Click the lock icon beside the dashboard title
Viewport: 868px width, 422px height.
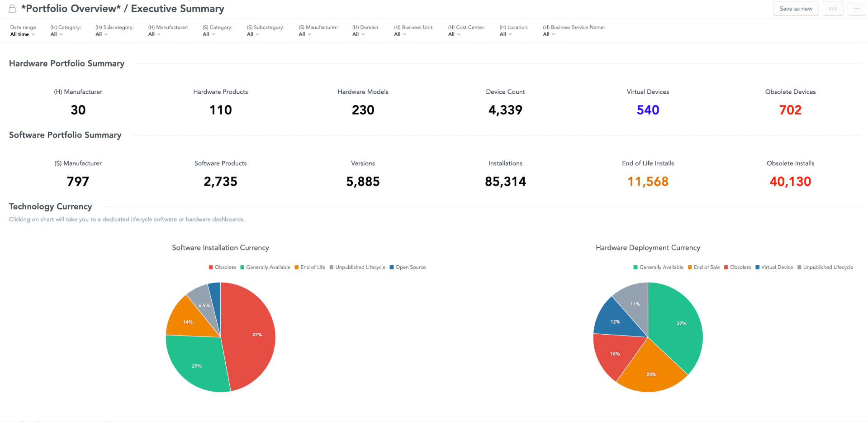pyautogui.click(x=12, y=9)
